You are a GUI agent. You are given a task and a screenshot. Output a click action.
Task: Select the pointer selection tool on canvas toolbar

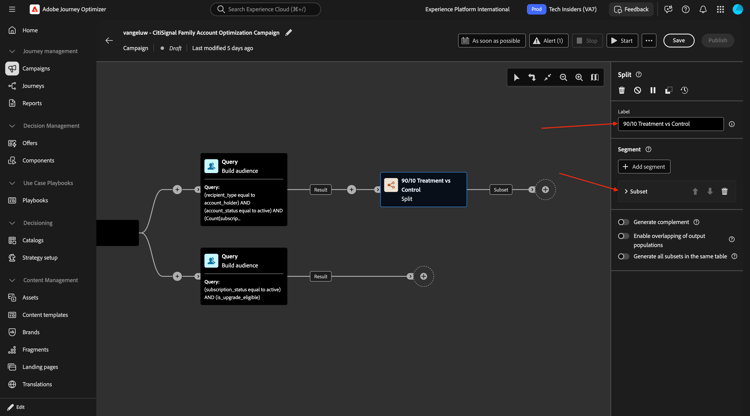(516, 77)
